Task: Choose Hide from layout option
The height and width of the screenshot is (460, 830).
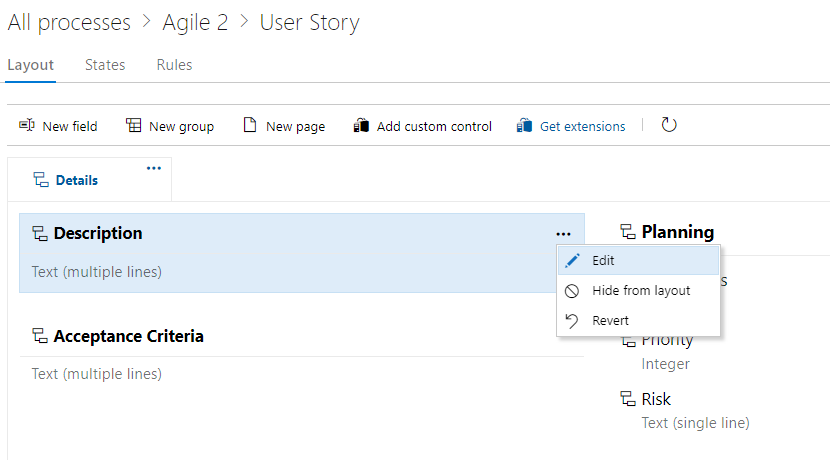Action: click(x=640, y=290)
